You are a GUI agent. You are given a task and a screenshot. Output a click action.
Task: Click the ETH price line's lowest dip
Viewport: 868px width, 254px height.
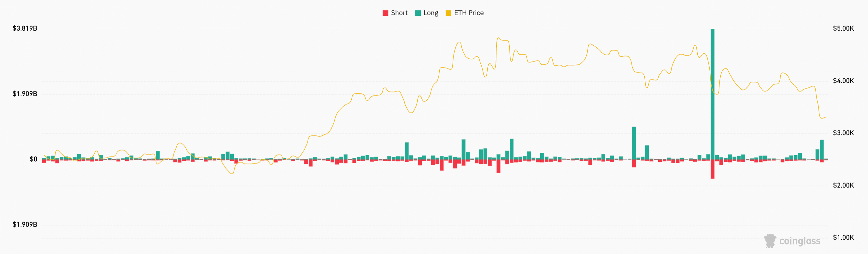232,174
